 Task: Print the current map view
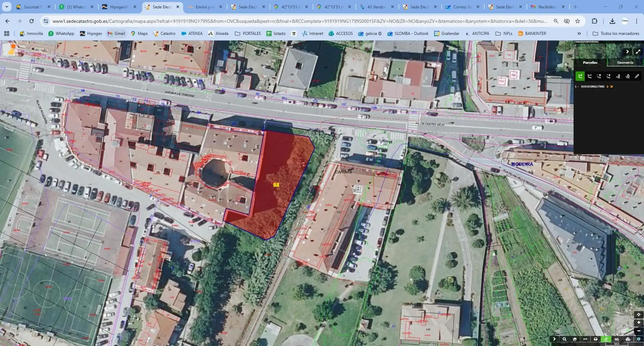click(596, 339)
